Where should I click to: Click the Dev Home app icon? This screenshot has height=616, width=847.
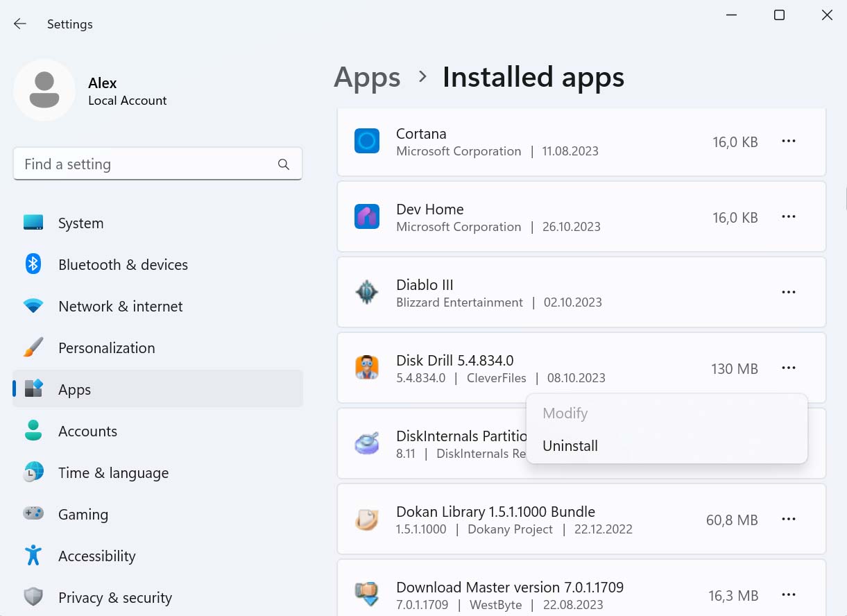367,217
